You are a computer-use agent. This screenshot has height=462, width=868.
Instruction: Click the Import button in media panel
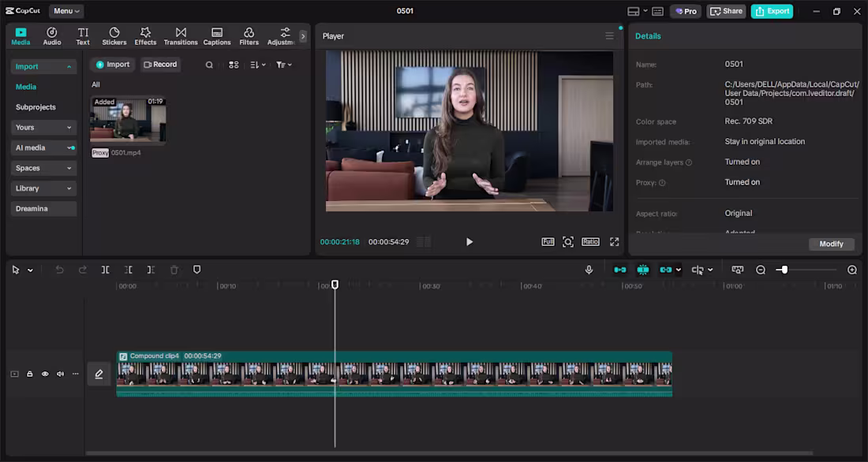112,65
